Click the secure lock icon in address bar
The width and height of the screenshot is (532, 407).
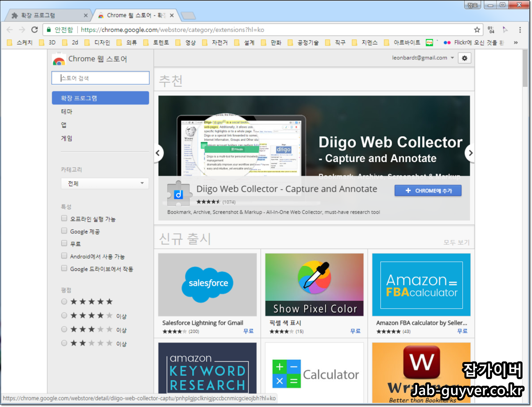[49, 30]
